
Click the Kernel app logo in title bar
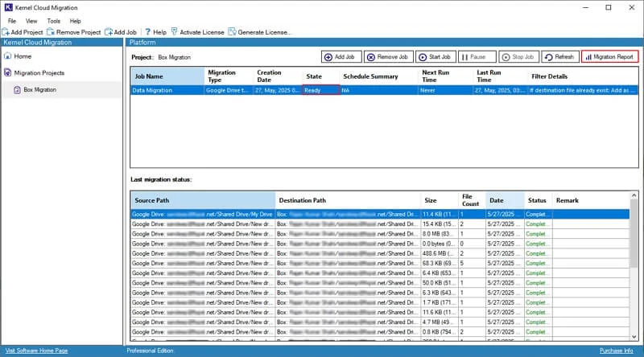pyautogui.click(x=8, y=7)
